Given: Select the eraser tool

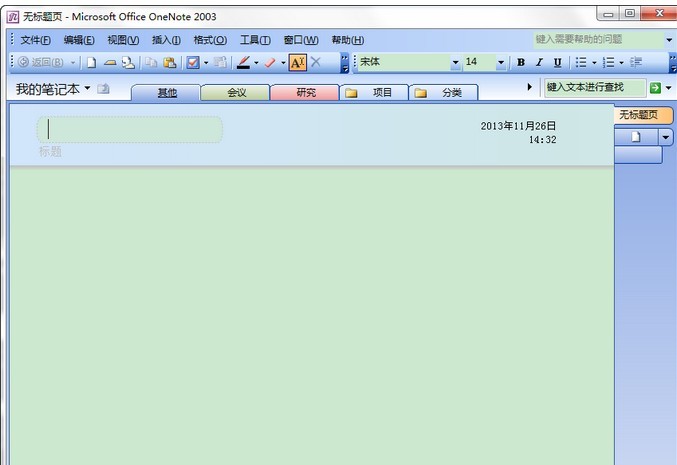Looking at the screenshot, I should (270, 63).
